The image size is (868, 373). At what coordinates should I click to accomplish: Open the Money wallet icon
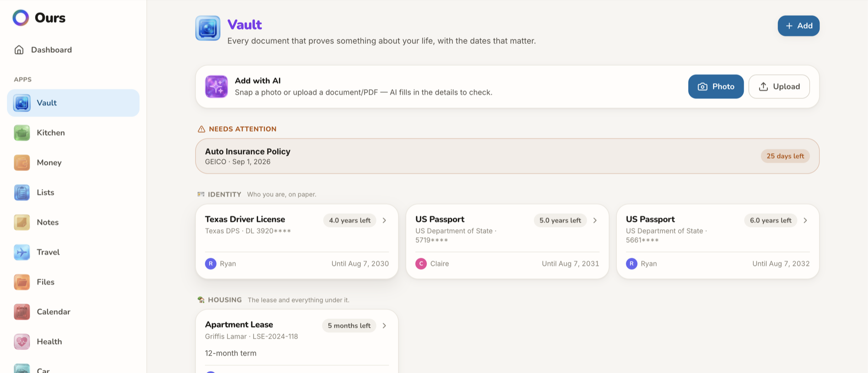tap(21, 162)
